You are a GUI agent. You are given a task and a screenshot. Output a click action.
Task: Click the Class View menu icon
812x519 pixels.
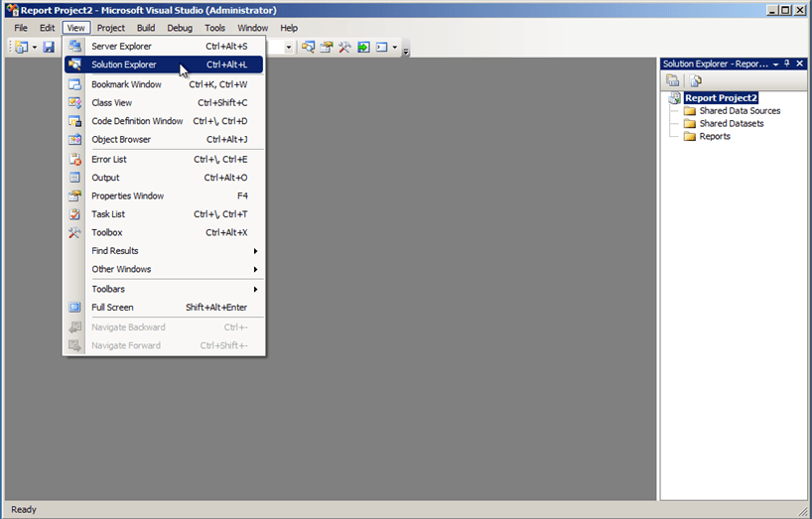(x=74, y=102)
